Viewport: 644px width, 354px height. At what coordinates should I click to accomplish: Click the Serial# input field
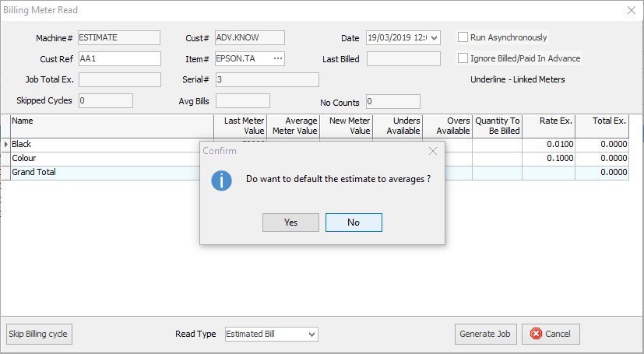(267, 79)
